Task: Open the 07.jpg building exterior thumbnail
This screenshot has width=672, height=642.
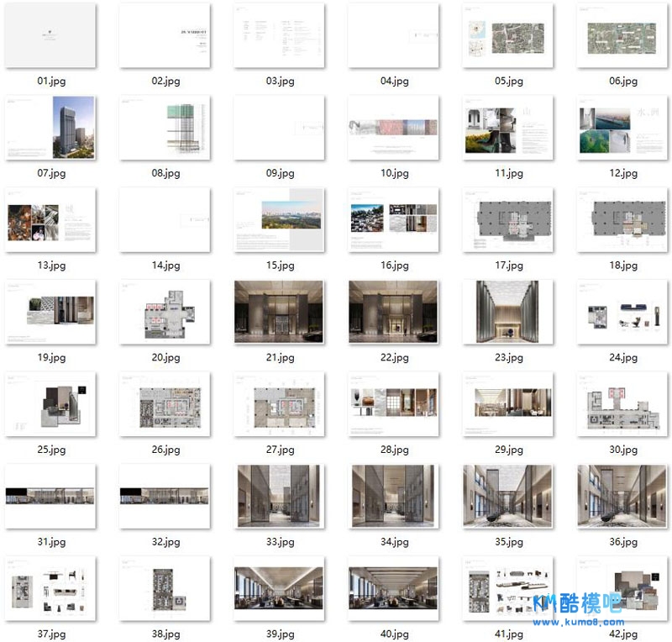Action: tap(50, 128)
